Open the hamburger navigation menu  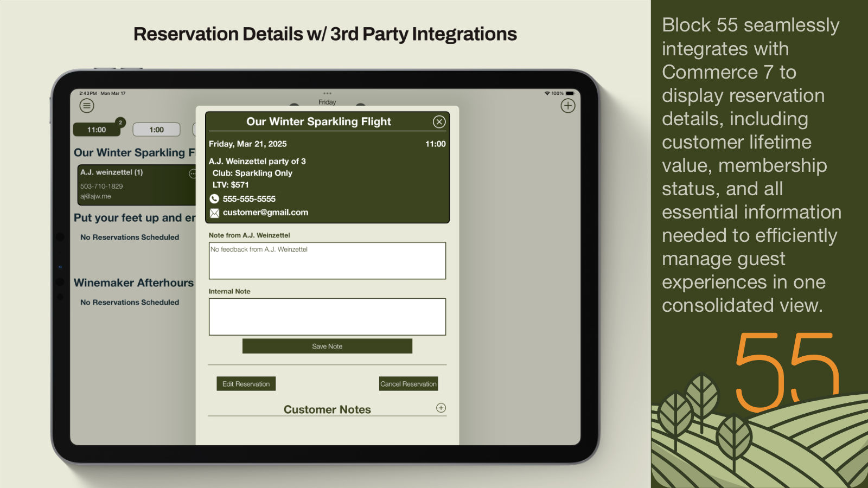coord(87,105)
